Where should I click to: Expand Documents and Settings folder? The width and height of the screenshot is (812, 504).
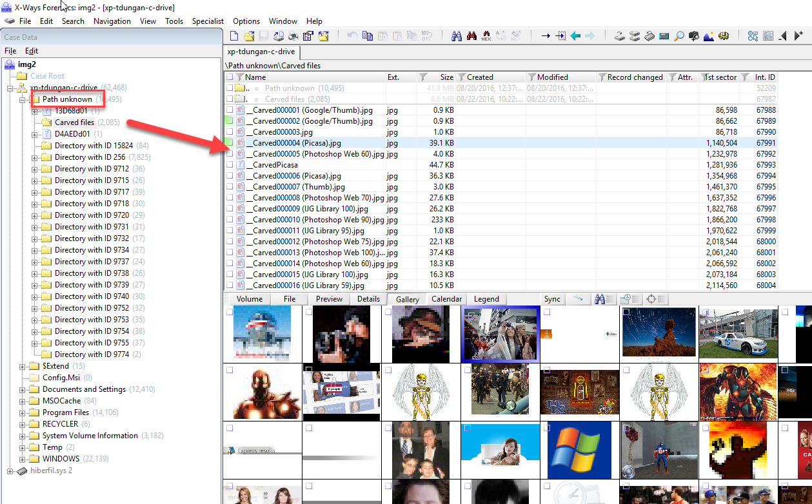pos(23,389)
